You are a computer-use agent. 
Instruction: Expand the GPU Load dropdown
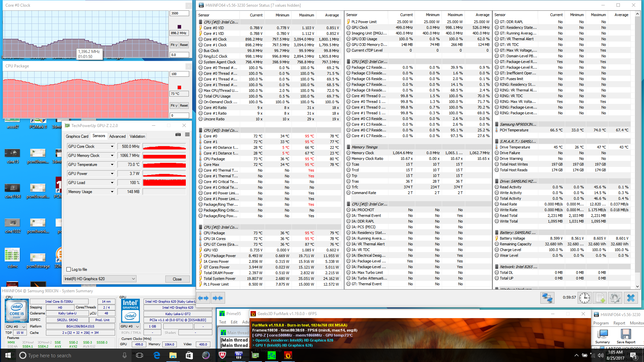coord(112,183)
